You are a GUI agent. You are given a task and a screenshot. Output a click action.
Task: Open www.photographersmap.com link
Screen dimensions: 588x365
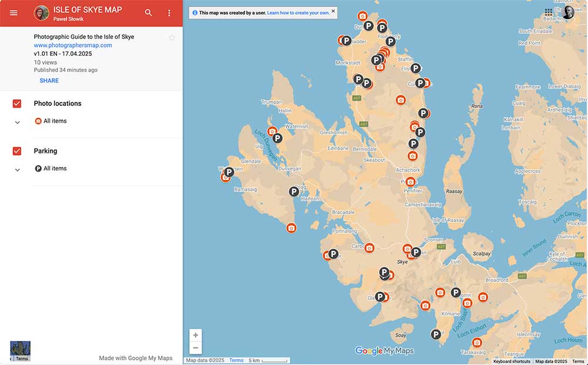73,45
